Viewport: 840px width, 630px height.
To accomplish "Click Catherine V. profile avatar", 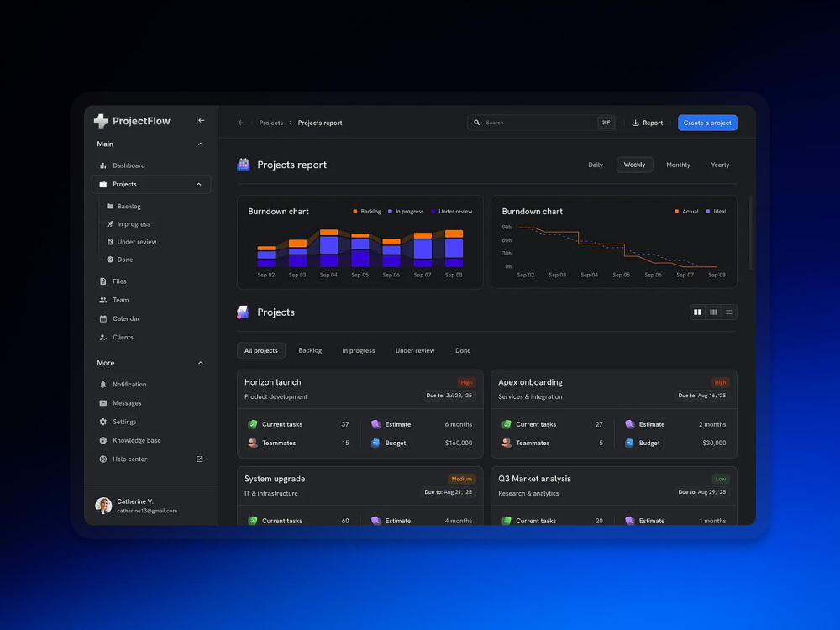I will 103,505.
